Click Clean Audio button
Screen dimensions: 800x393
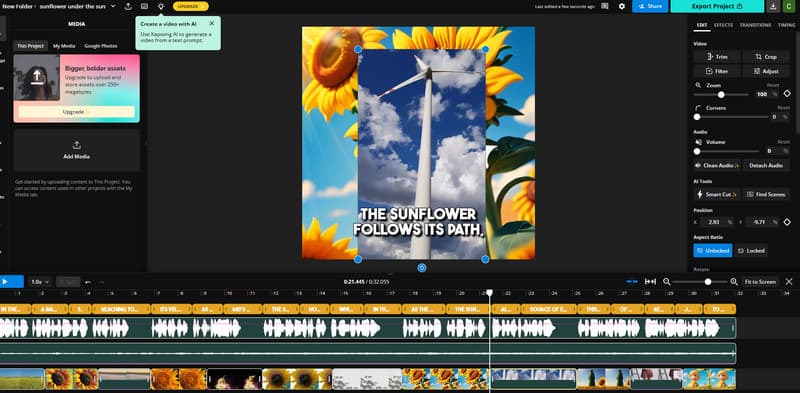717,165
